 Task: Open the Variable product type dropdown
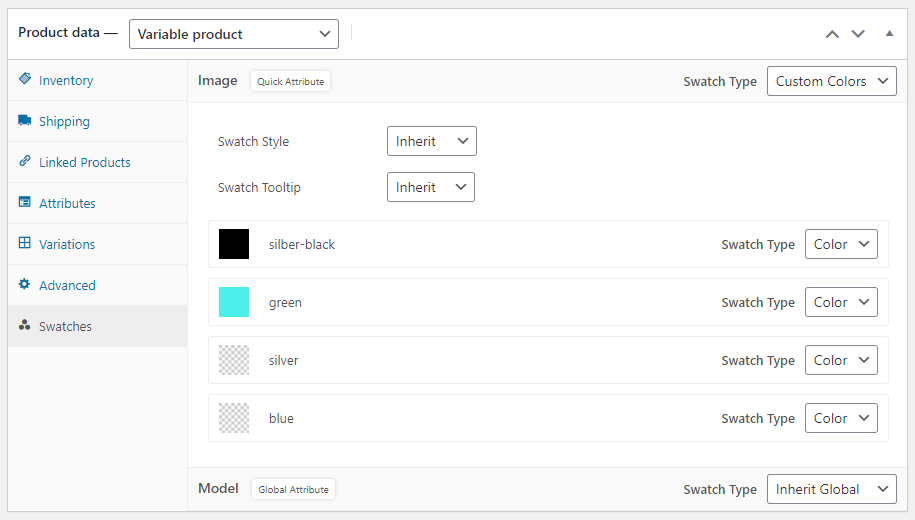pos(234,34)
